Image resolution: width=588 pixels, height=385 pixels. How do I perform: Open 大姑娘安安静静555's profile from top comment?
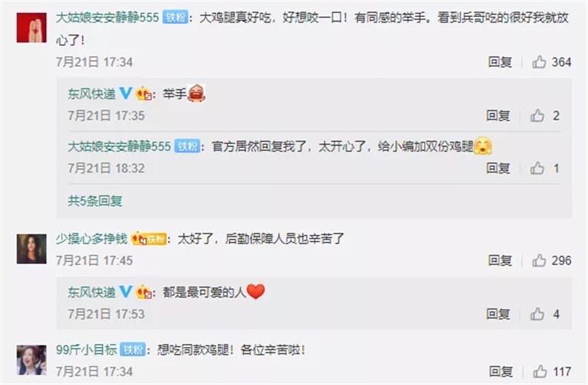point(108,17)
